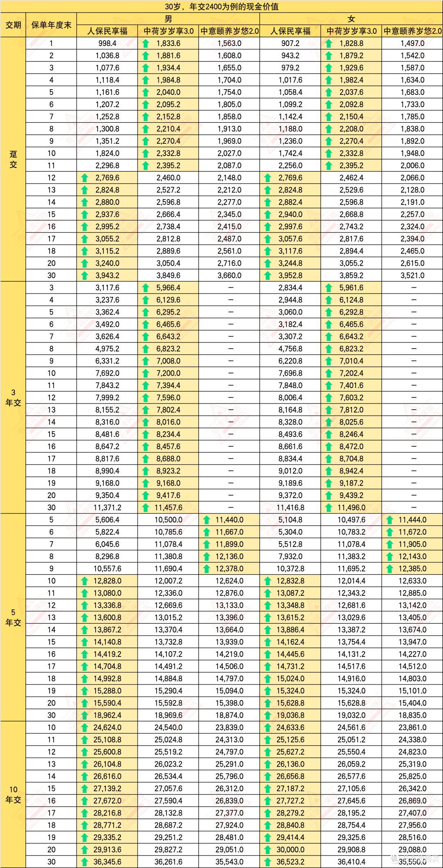Image resolution: width=443 pixels, height=868 pixels.
Task: Click the cell value 18,874.0
Action: (229, 716)
